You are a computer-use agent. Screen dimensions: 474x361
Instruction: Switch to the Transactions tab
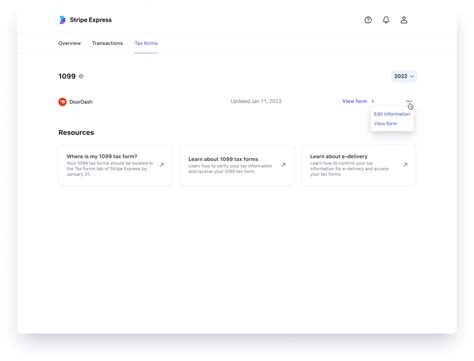[x=107, y=43]
